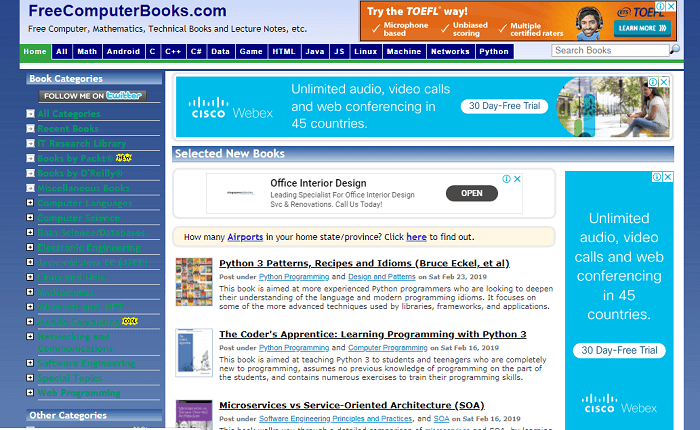
Task: Expand the Electronic Engineering category
Action: [30, 247]
